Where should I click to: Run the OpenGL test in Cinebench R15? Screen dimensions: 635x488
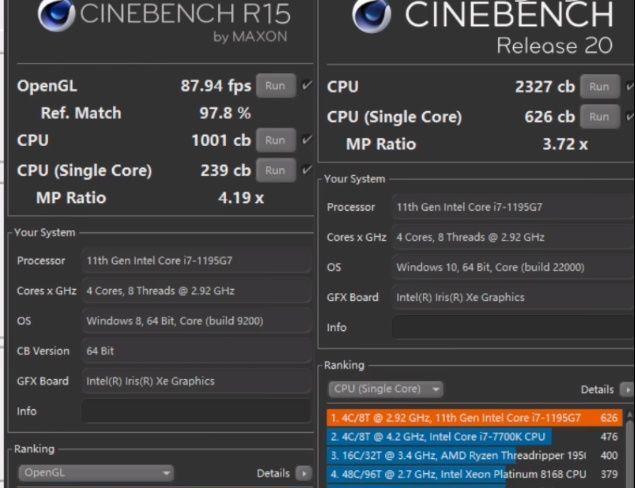275,85
